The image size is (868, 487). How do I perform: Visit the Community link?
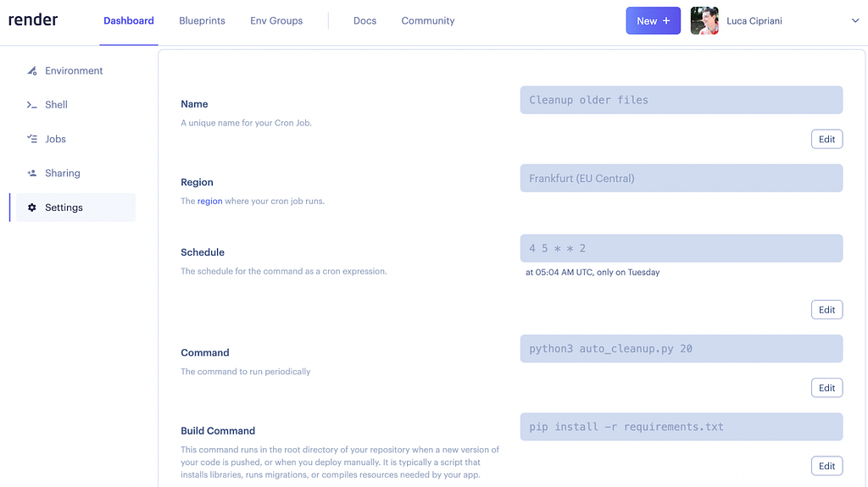[428, 21]
